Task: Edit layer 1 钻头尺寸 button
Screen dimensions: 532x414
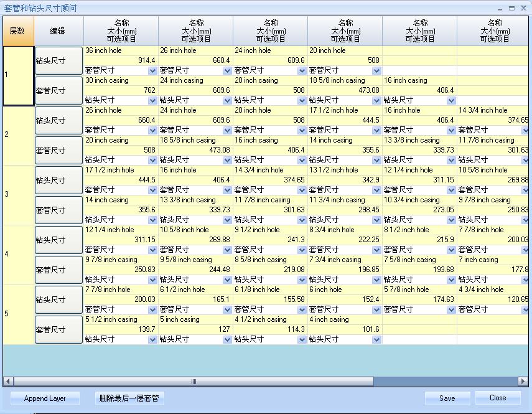Action: [58, 61]
